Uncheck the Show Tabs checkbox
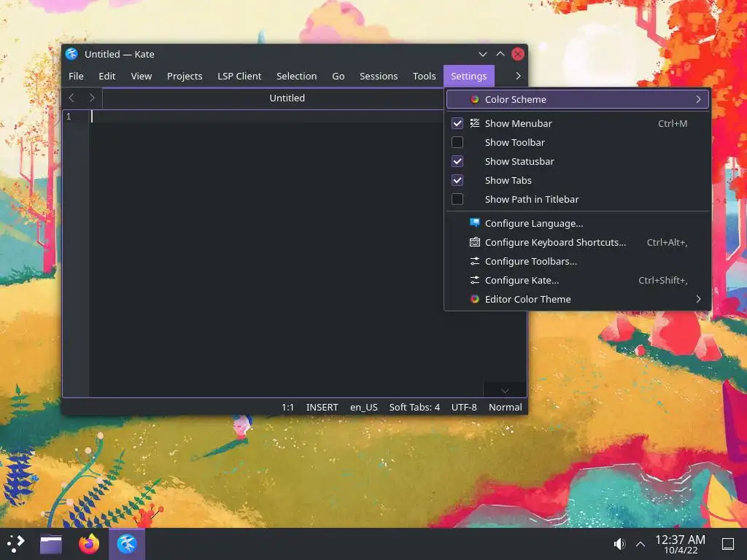 pyautogui.click(x=457, y=181)
